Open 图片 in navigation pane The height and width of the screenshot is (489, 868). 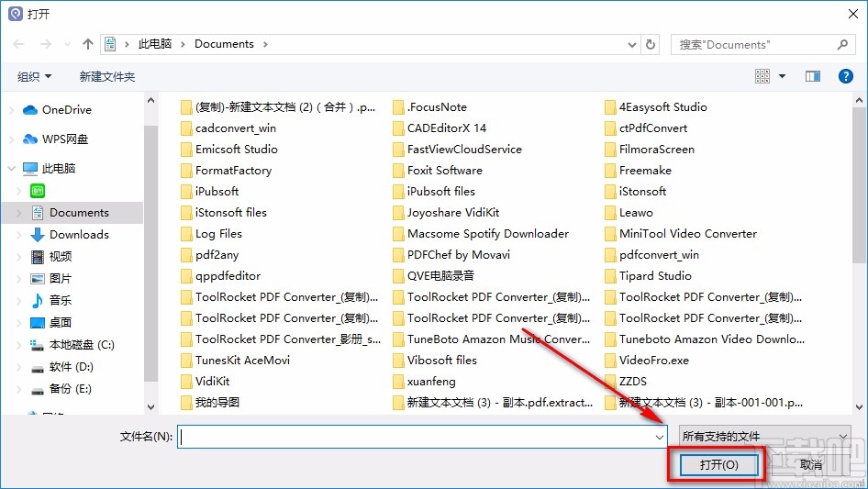[51, 279]
